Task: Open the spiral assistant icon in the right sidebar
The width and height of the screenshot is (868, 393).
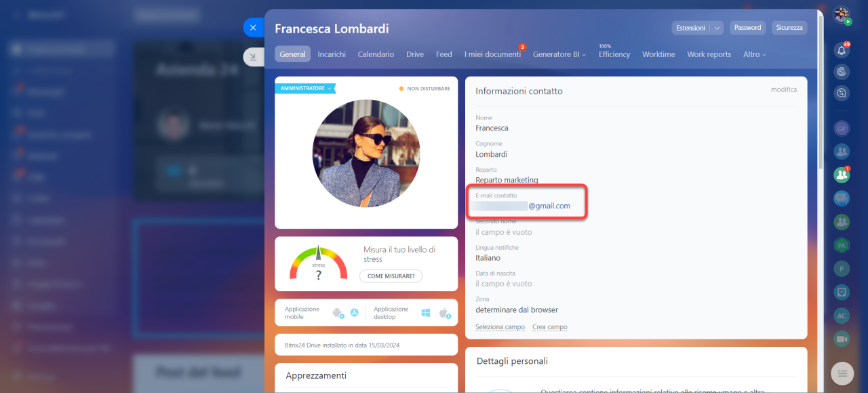Action: [842, 71]
